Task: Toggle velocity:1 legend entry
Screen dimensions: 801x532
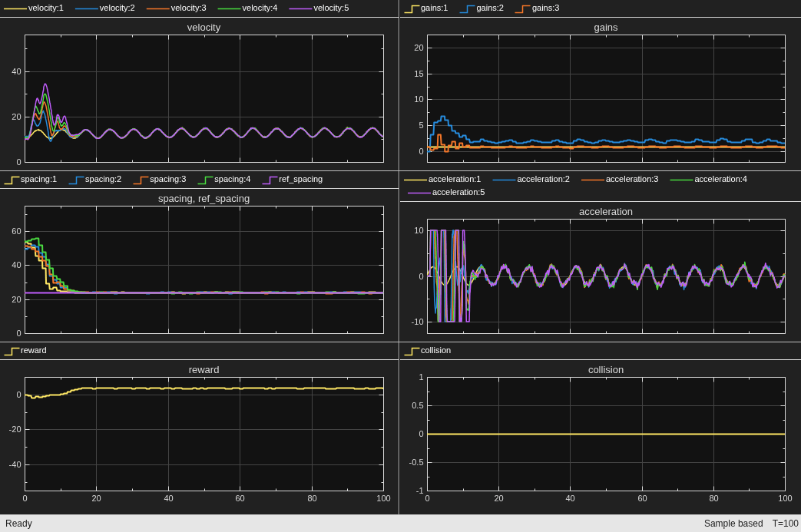Action: 34,8
